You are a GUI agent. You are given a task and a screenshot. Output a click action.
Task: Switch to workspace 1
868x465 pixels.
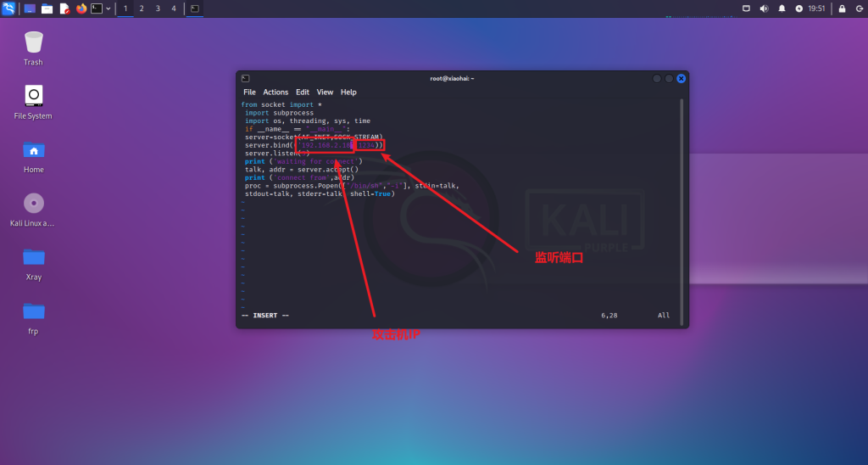tap(125, 8)
